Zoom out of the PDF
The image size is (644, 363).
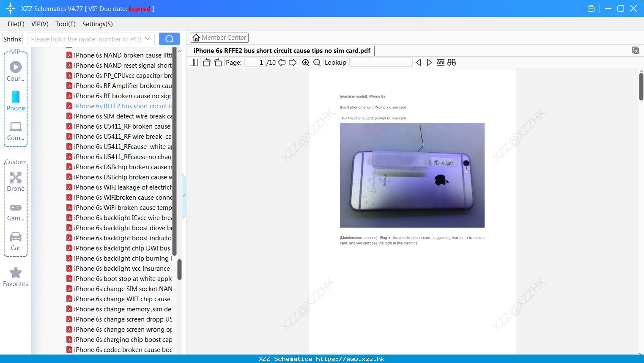click(317, 62)
